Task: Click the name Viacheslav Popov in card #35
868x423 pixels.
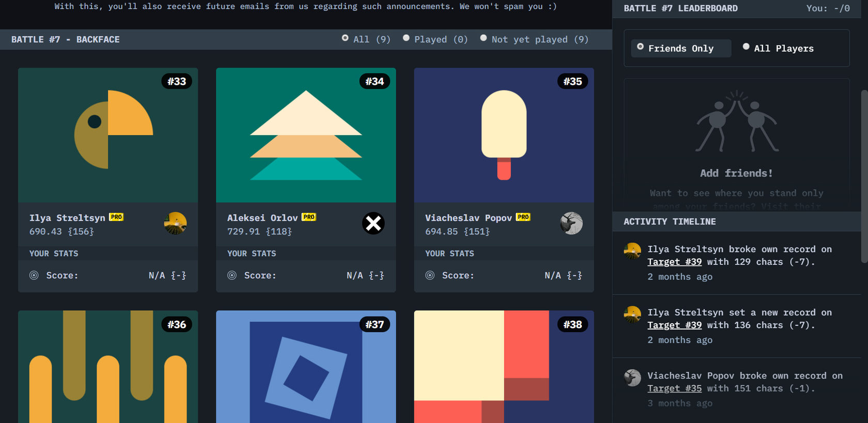Action: 469,218
